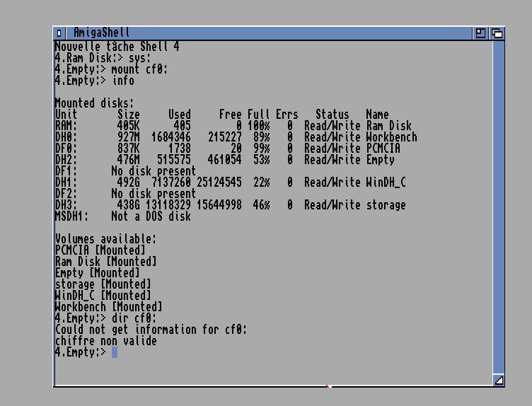This screenshot has width=532, height=406.
Task: Click the 'Nouvelle tâche Shell 4' line
Action: tap(117, 47)
